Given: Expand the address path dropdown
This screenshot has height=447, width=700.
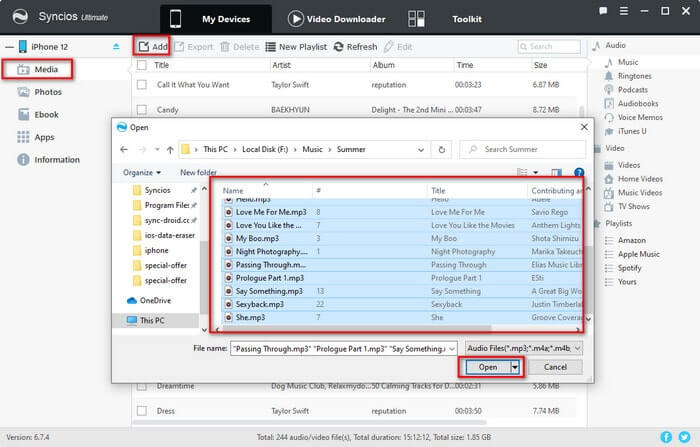Looking at the screenshot, I should 421,150.
